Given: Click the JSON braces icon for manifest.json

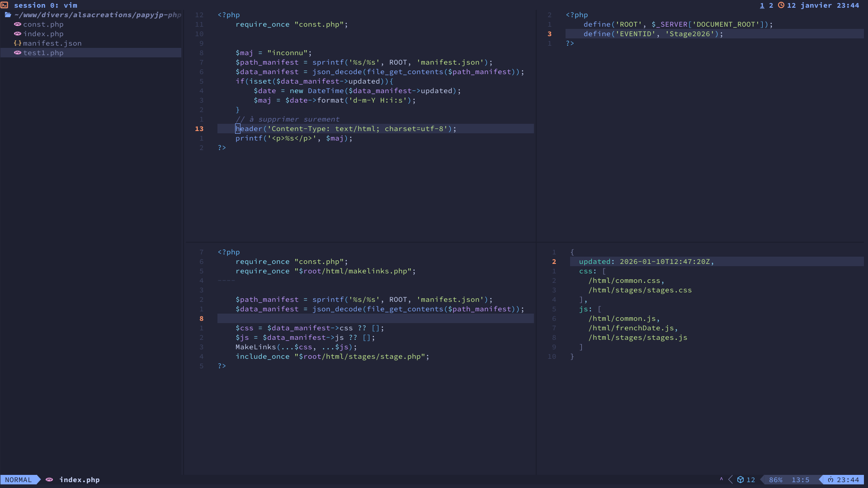Looking at the screenshot, I should click(x=18, y=43).
